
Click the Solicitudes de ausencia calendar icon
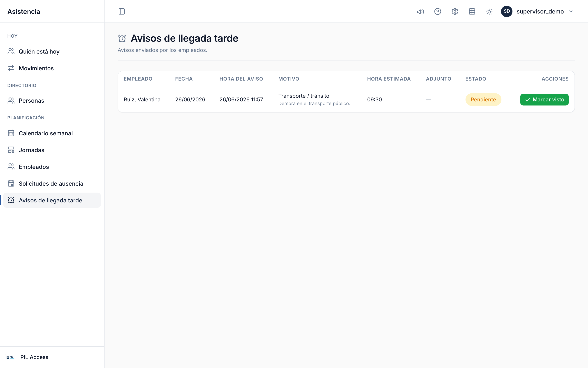click(11, 184)
